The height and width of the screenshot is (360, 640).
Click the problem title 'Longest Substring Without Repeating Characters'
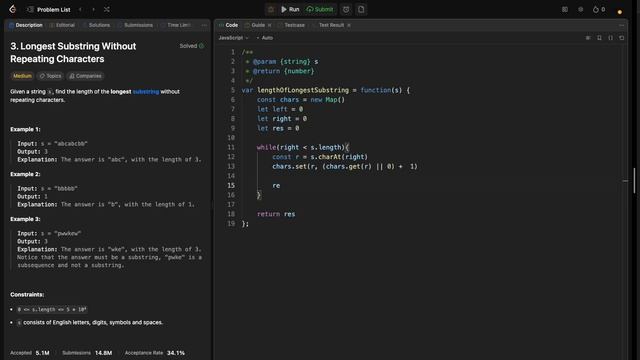coord(73,53)
